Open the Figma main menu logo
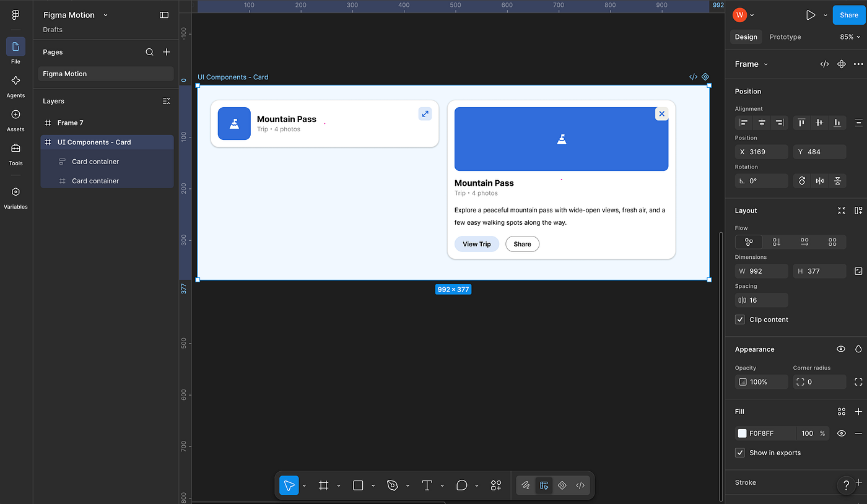 coord(15,15)
